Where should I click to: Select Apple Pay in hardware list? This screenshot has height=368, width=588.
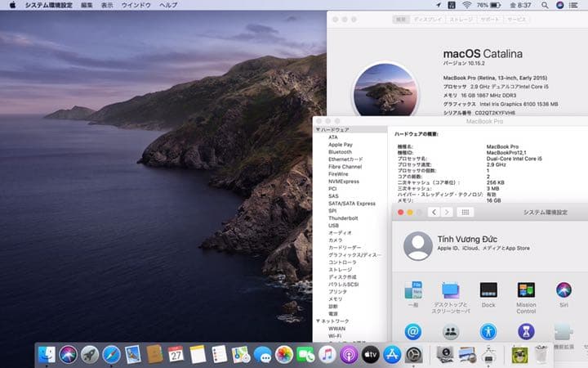[340, 145]
